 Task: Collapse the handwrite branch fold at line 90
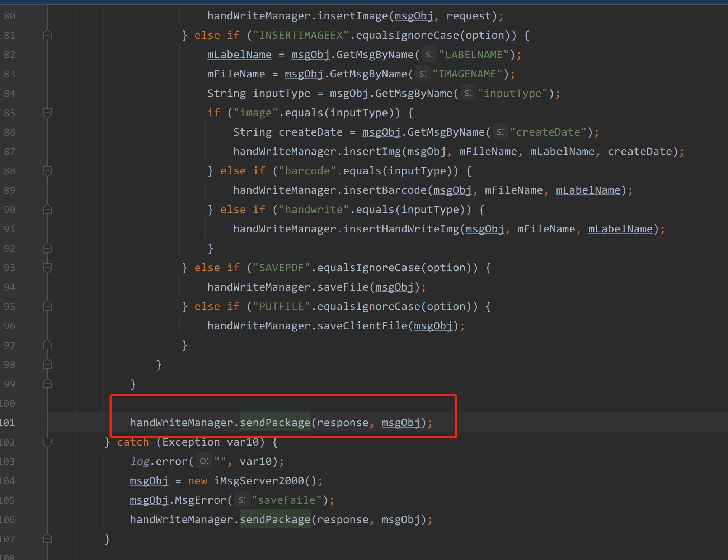coord(47,210)
